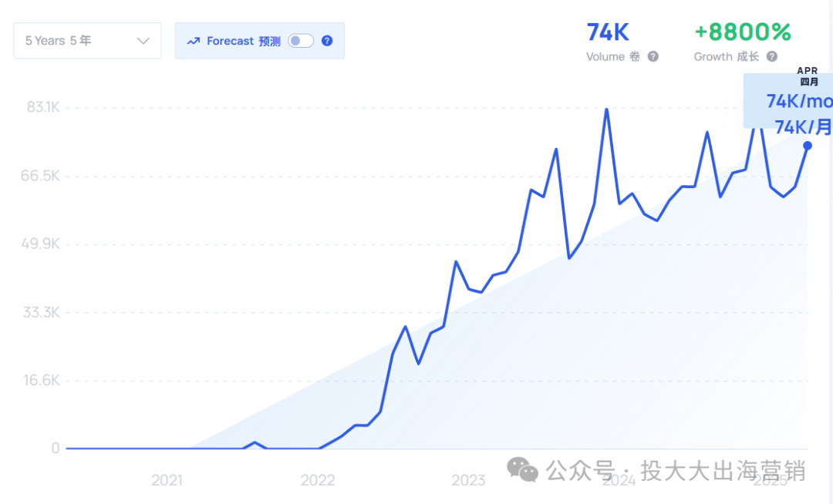Click the Forecast label text
Screen dimensions: 833x504
(x=230, y=41)
